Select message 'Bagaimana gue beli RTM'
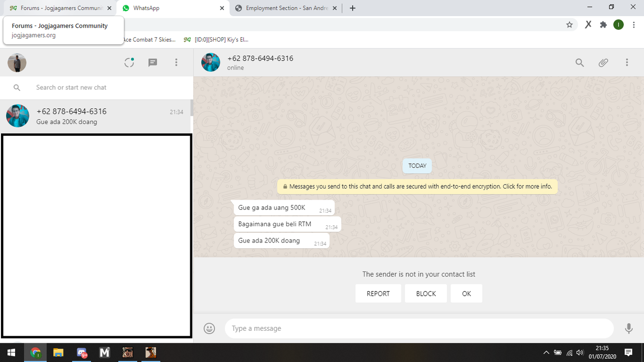The height and width of the screenshot is (362, 644). tap(287, 224)
